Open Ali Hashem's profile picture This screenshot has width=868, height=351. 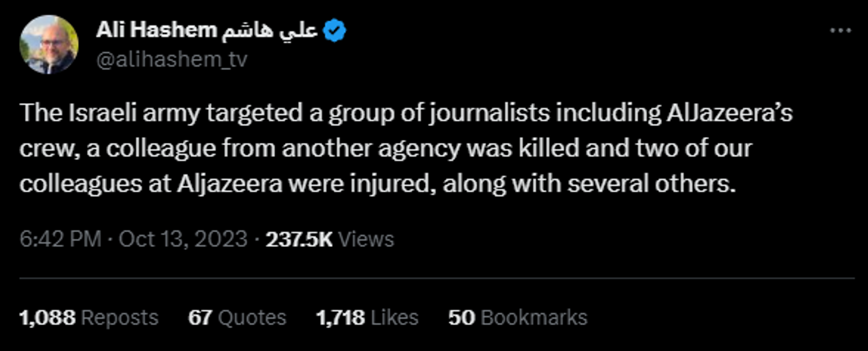(x=49, y=44)
